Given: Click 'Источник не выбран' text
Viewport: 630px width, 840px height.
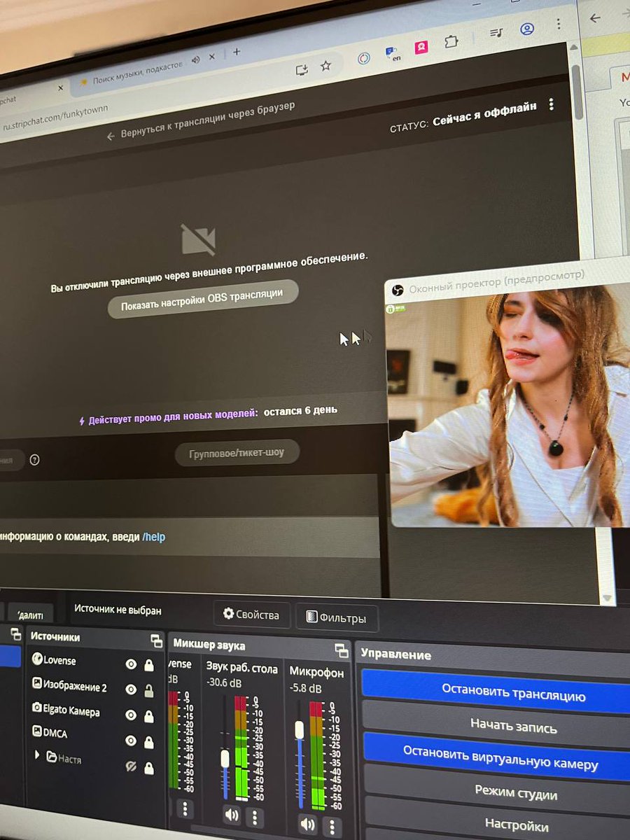Looking at the screenshot, I should (x=118, y=610).
